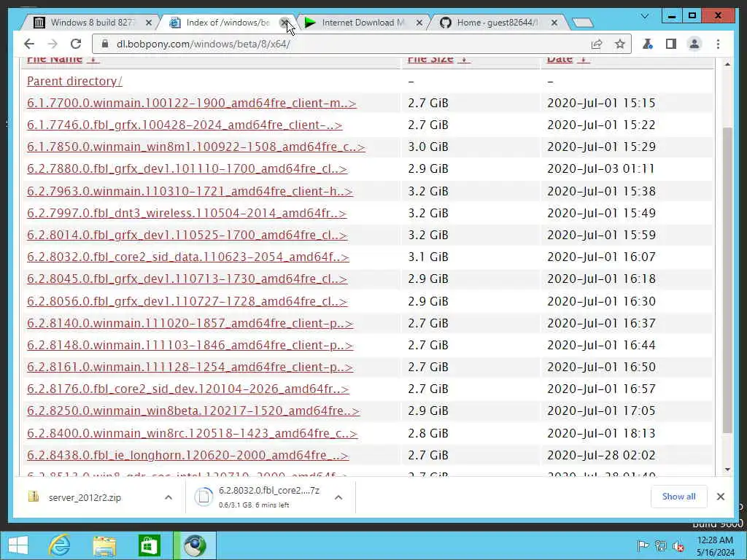
Task: Open the Action Center flag tray icon
Action: pyautogui.click(x=643, y=545)
